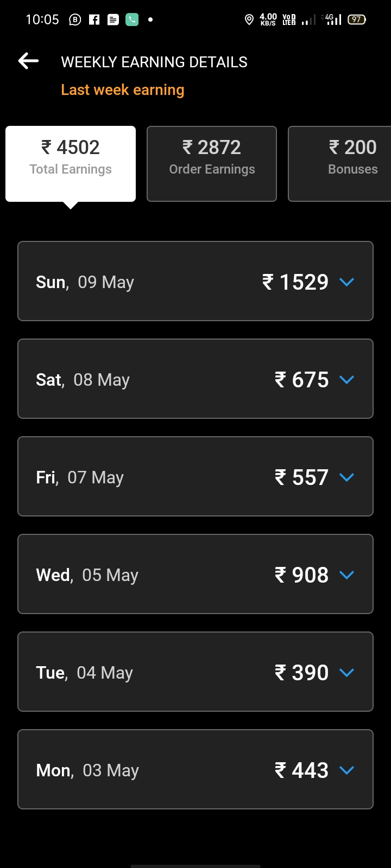Tap the battery indicator icon

(x=357, y=20)
